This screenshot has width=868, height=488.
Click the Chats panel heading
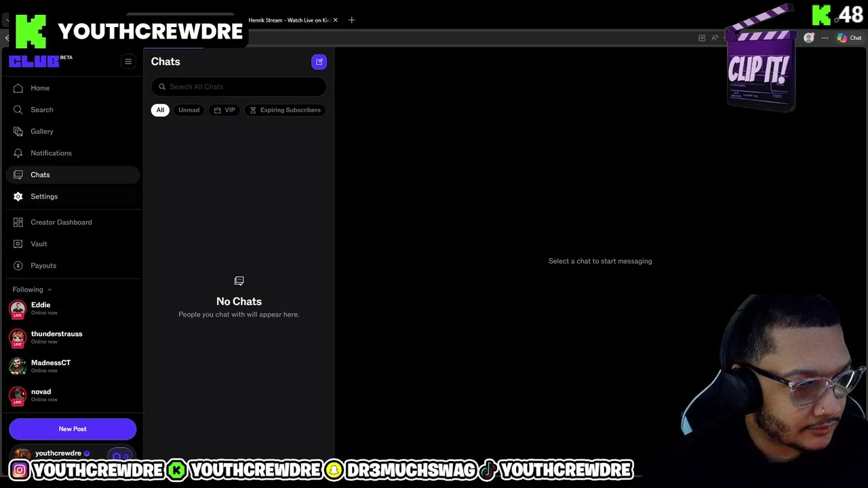pyautogui.click(x=165, y=62)
